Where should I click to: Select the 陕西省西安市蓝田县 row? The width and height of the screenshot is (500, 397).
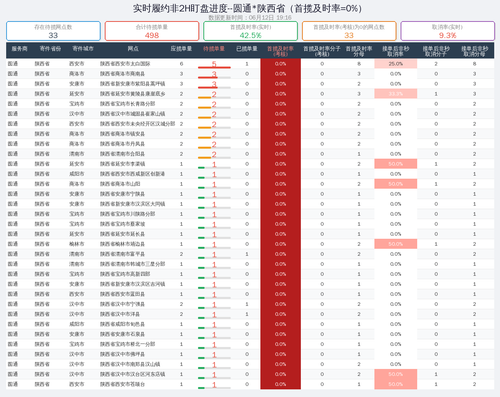(250, 294)
